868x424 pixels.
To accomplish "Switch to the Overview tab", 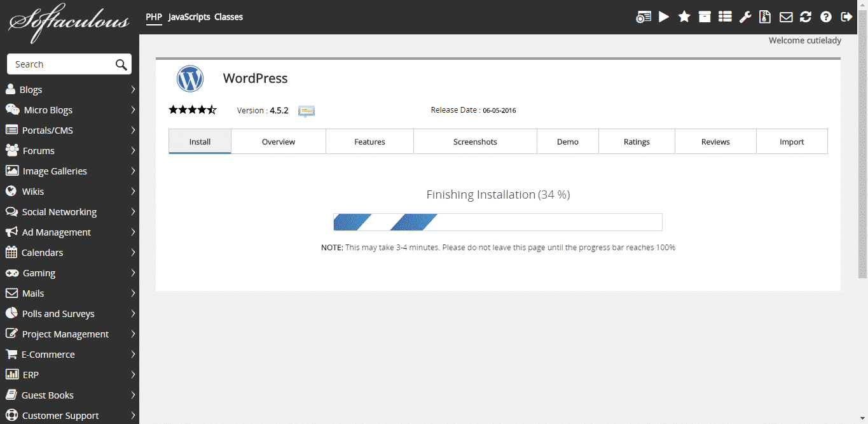I will point(279,141).
